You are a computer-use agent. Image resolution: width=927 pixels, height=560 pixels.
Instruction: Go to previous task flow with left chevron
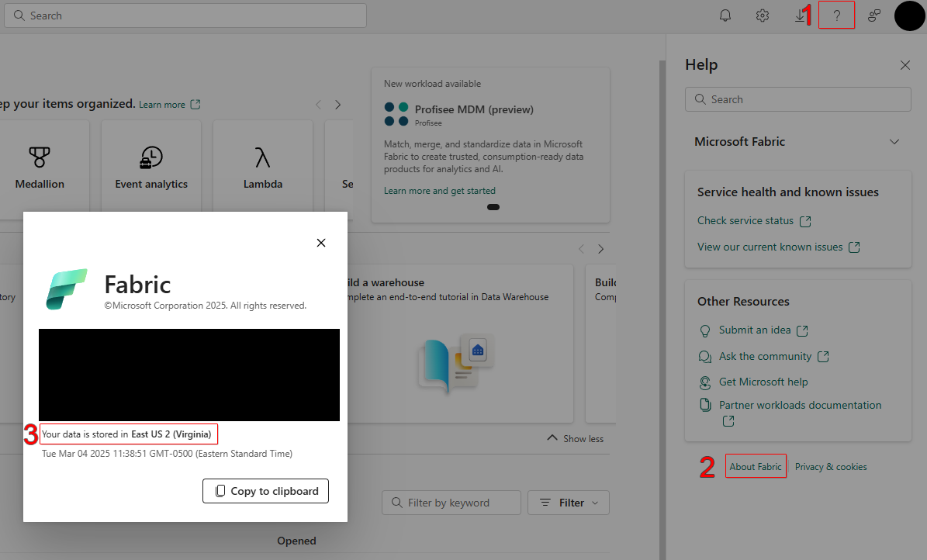click(318, 105)
